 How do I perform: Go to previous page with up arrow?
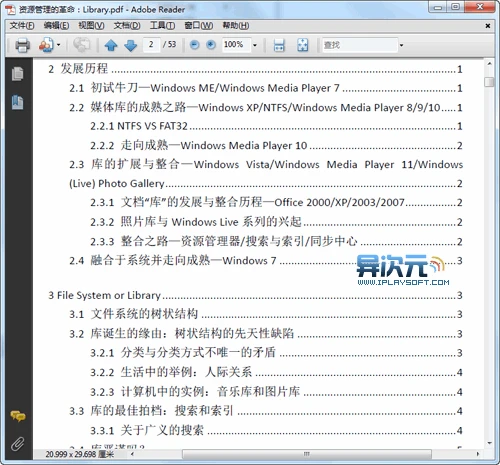[x=111, y=45]
